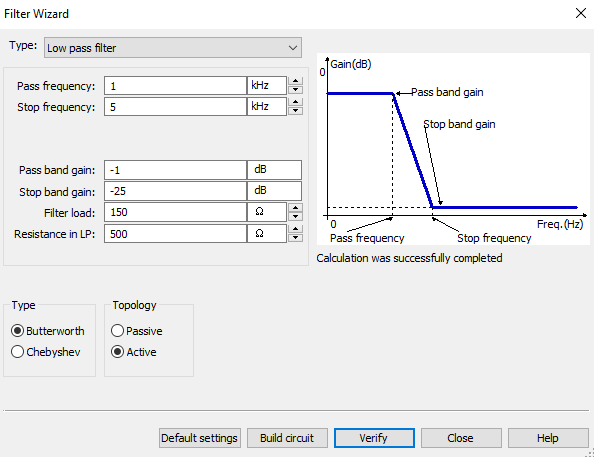594x457 pixels.
Task: Restore Default settings
Action: point(200,438)
